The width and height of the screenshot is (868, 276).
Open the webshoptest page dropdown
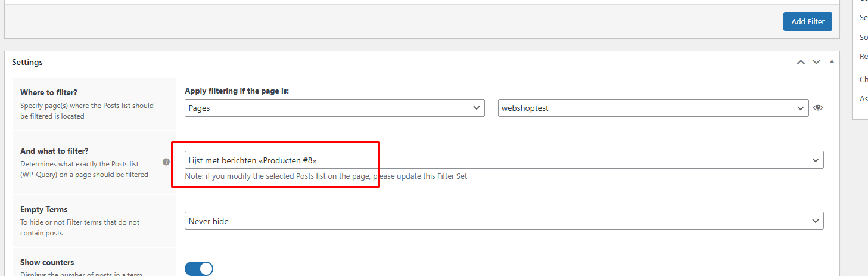click(x=654, y=108)
